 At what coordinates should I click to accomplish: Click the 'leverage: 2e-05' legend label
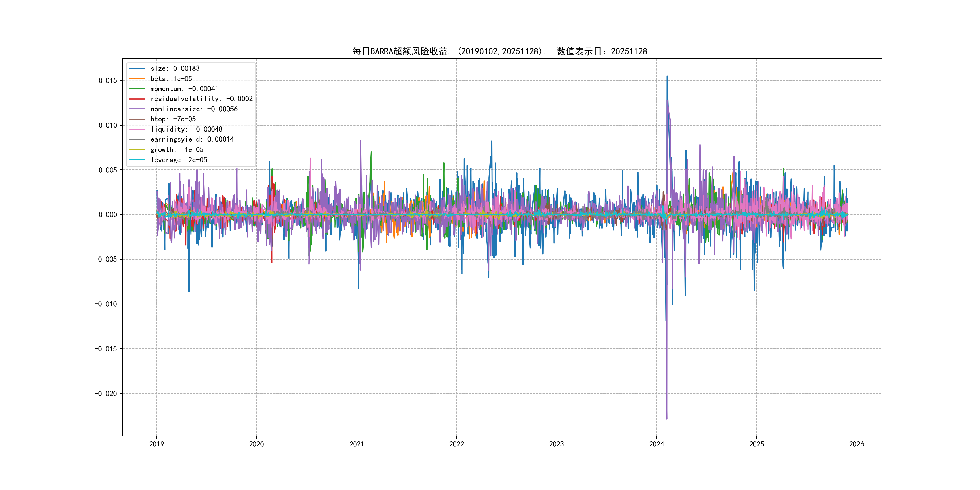tap(178, 160)
